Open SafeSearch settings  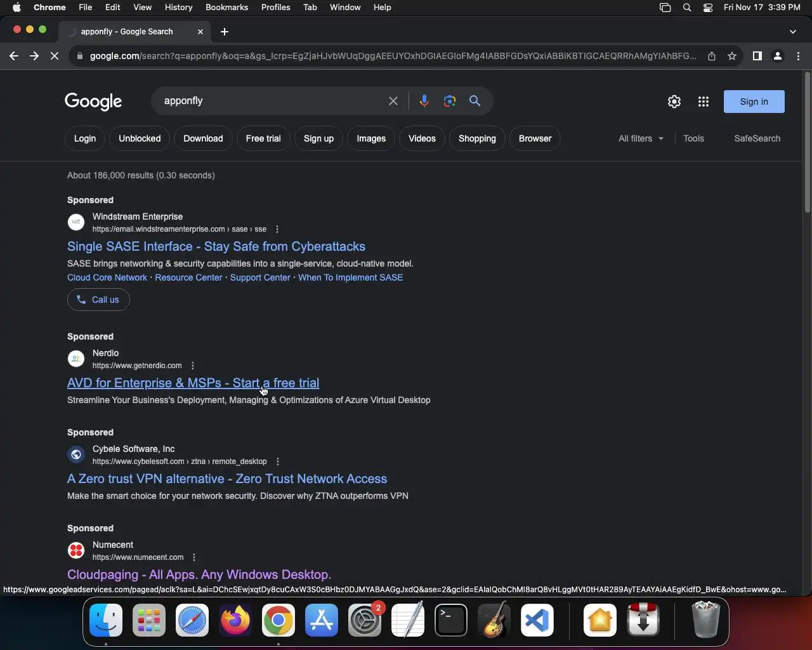(x=757, y=138)
